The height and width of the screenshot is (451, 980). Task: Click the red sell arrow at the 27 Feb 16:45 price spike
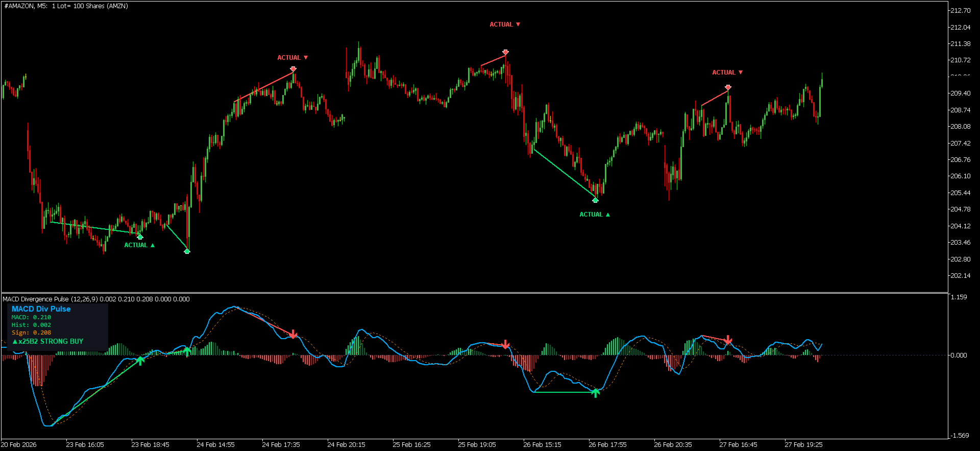pos(728,88)
